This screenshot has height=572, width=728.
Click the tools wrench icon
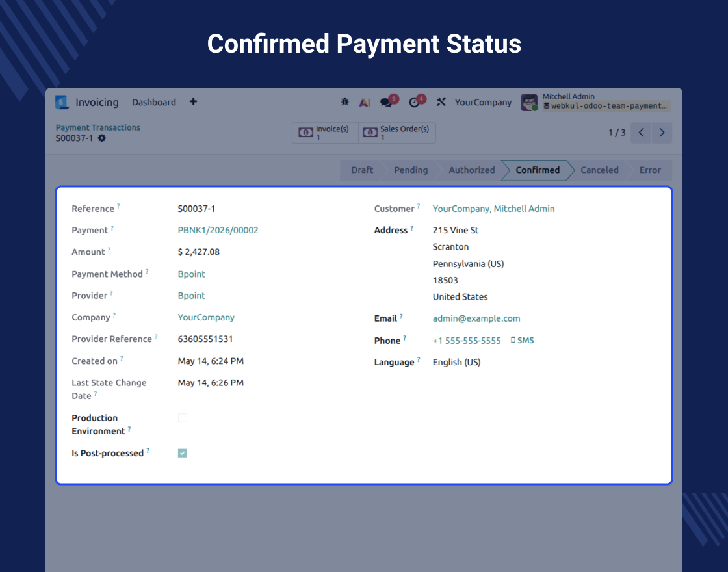point(441,101)
